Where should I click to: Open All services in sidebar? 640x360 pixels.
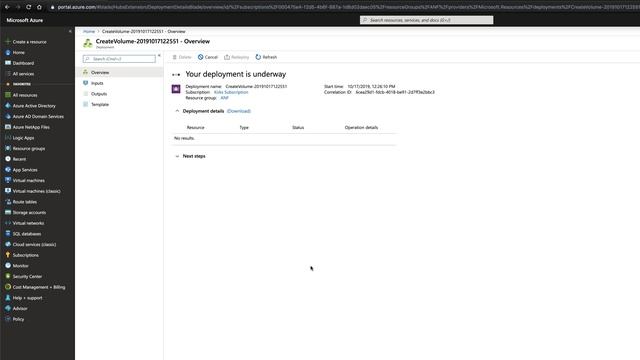coord(23,73)
